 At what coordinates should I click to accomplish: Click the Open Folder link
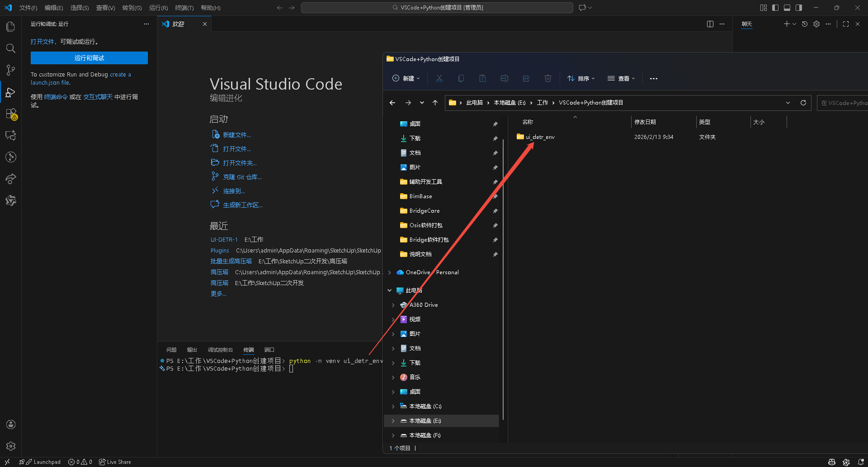click(x=240, y=163)
